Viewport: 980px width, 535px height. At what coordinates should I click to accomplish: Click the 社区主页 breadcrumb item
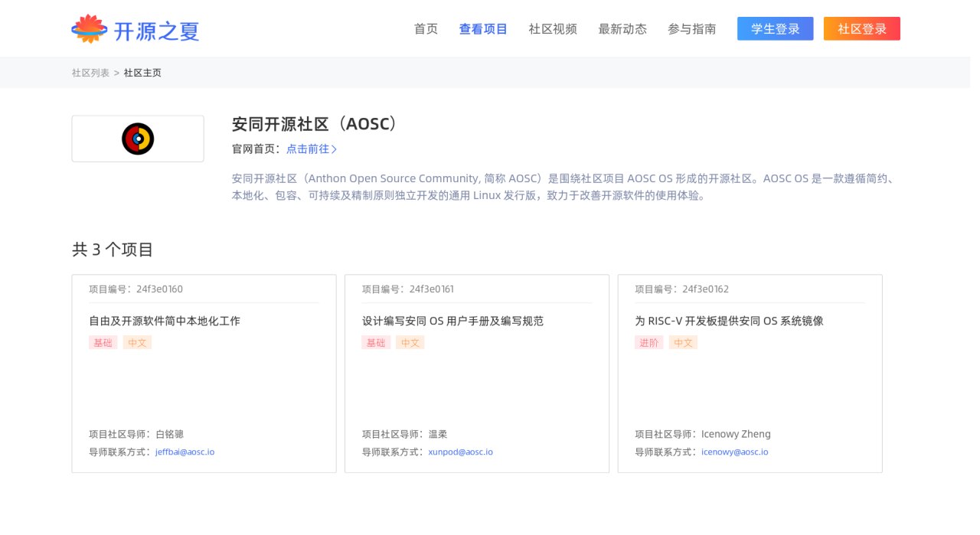point(142,73)
